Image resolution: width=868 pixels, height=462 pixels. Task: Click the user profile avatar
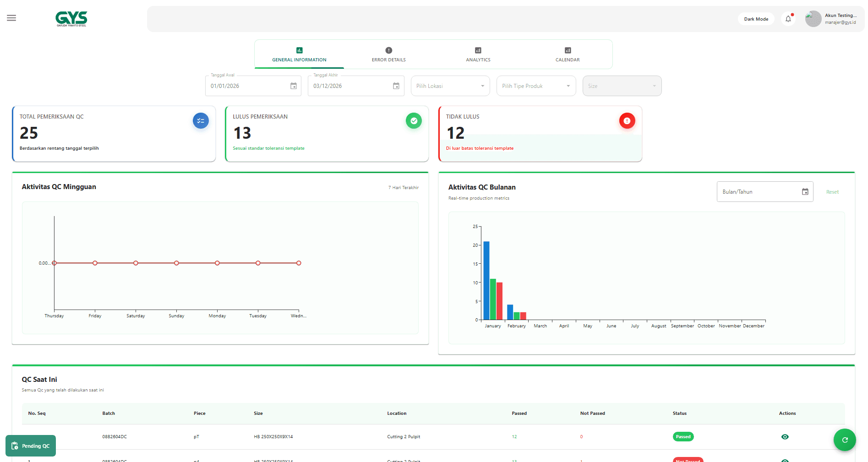coord(813,19)
